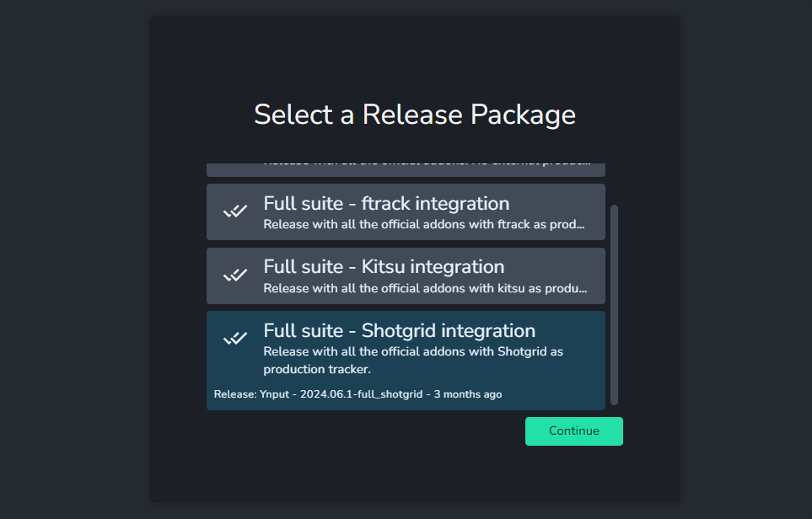Click the Continue button

tap(573, 431)
